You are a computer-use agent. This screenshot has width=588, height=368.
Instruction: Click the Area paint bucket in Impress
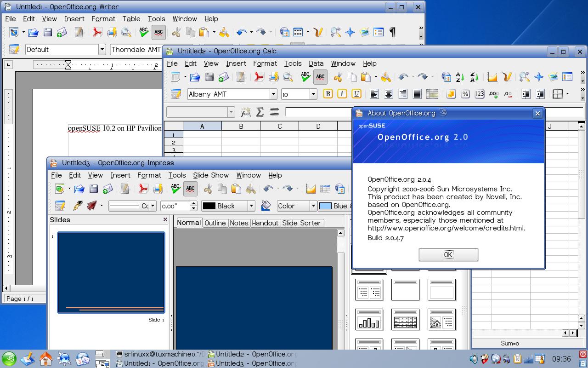click(266, 206)
